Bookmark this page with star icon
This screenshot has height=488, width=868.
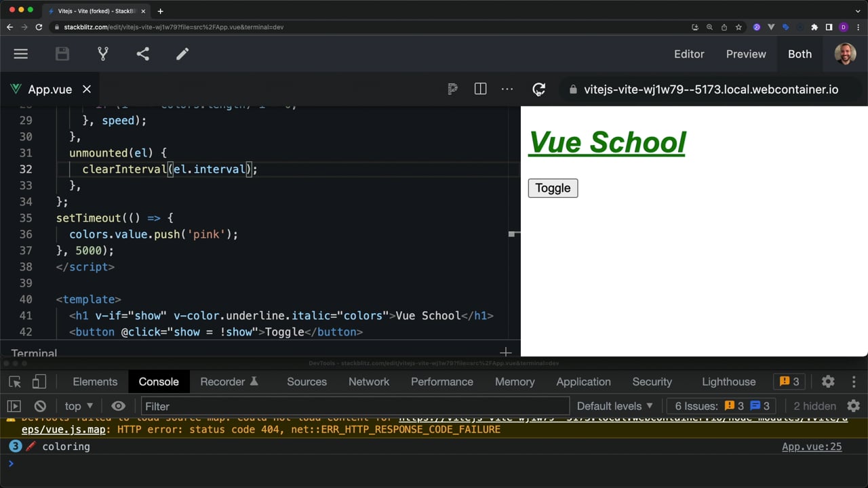tap(738, 27)
